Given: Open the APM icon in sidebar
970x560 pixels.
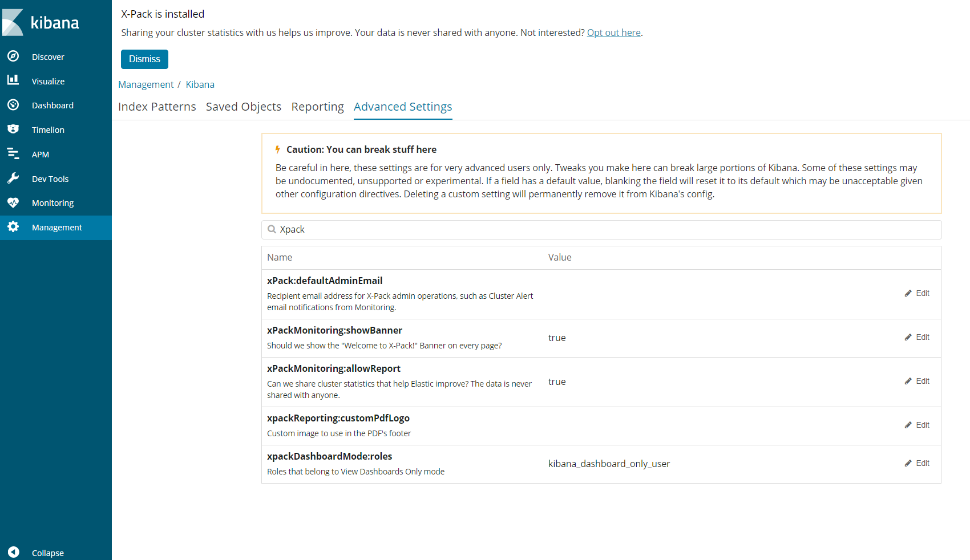Looking at the screenshot, I should [13, 154].
